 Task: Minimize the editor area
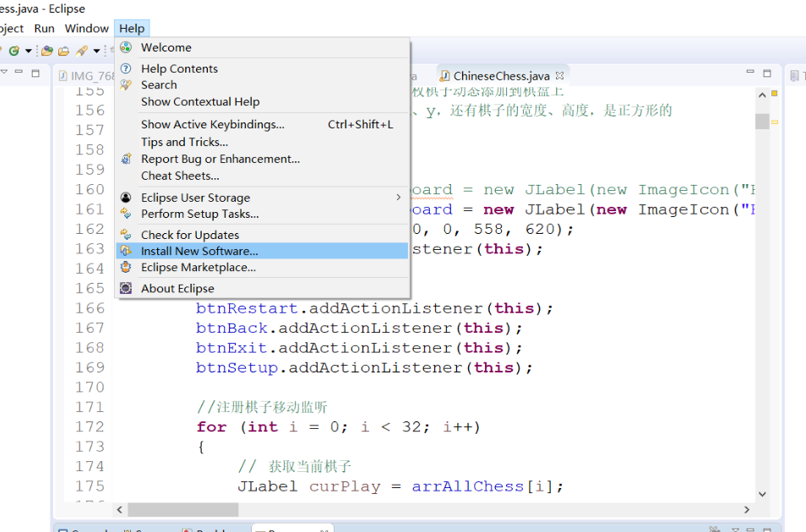pyautogui.click(x=750, y=73)
